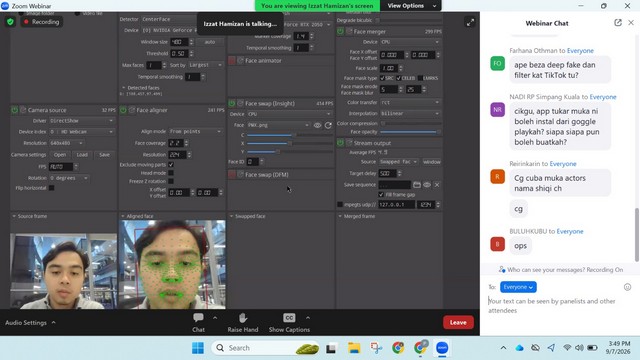
Task: Collapse the Source frame section
Action: coord(14,216)
